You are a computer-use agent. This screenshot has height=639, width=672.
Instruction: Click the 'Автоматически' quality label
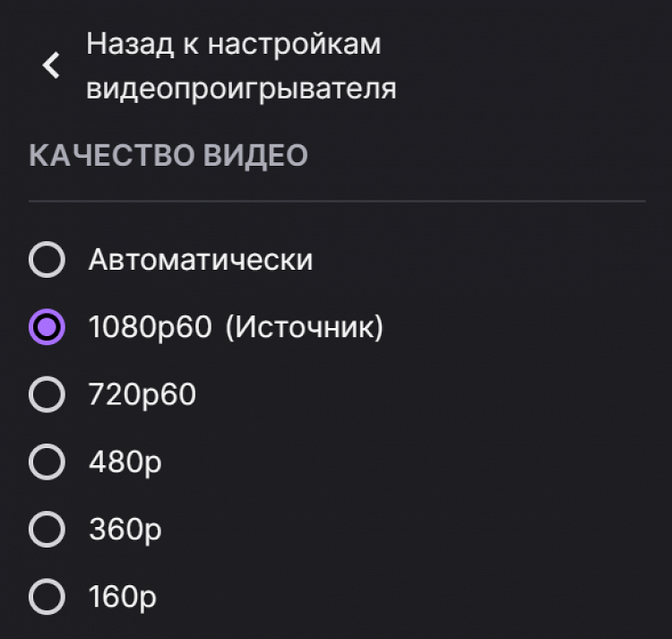tap(201, 260)
